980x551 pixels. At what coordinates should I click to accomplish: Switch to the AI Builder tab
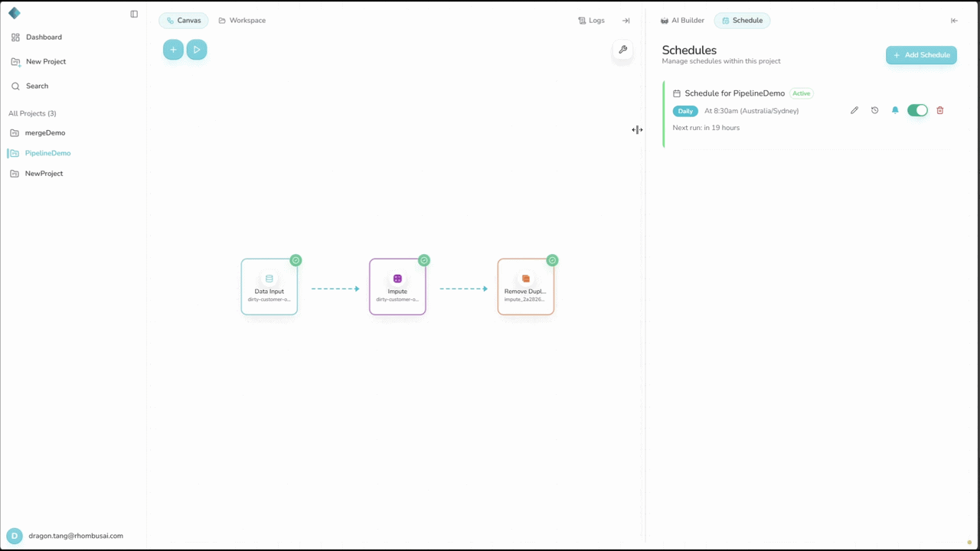coord(682,21)
